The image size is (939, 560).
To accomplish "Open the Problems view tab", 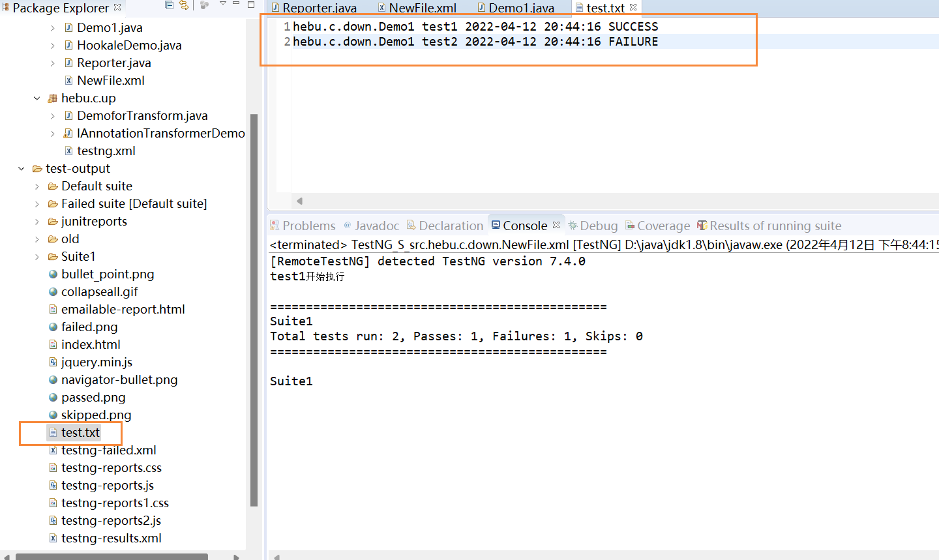I will (303, 226).
